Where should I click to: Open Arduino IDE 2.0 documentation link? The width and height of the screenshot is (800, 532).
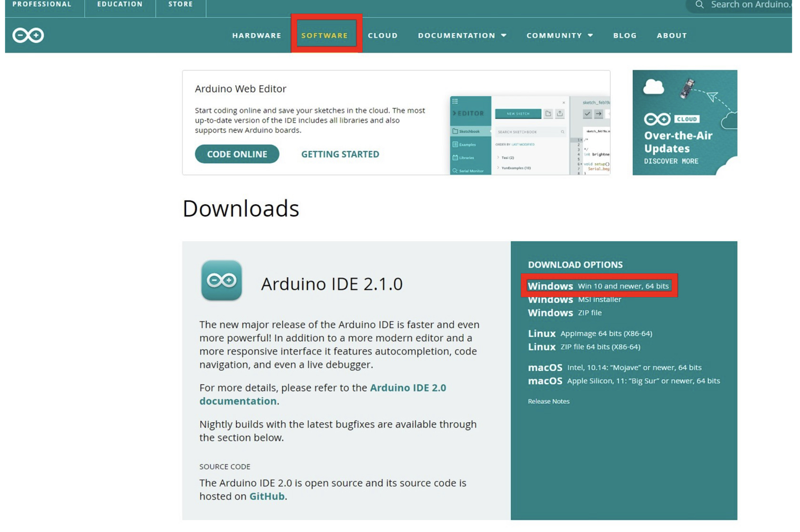[322, 394]
